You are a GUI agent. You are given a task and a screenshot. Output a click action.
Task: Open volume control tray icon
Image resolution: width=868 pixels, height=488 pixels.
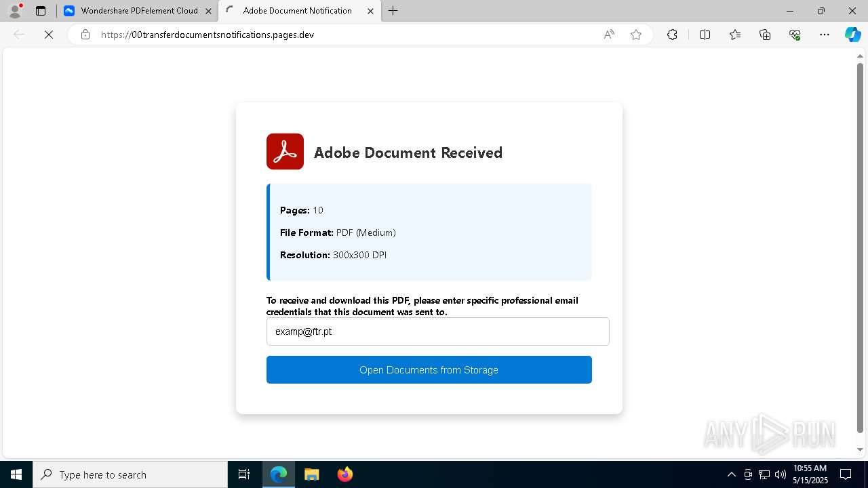click(780, 474)
